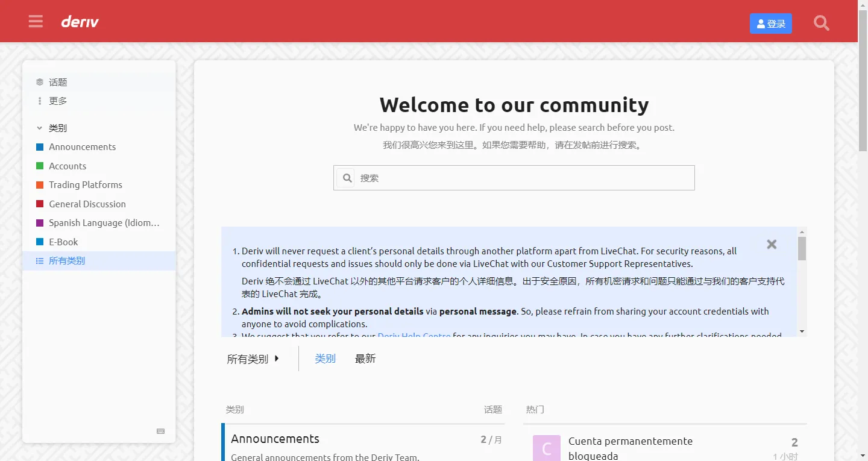Click the 类别 column header in table
The height and width of the screenshot is (461, 868).
coord(234,410)
